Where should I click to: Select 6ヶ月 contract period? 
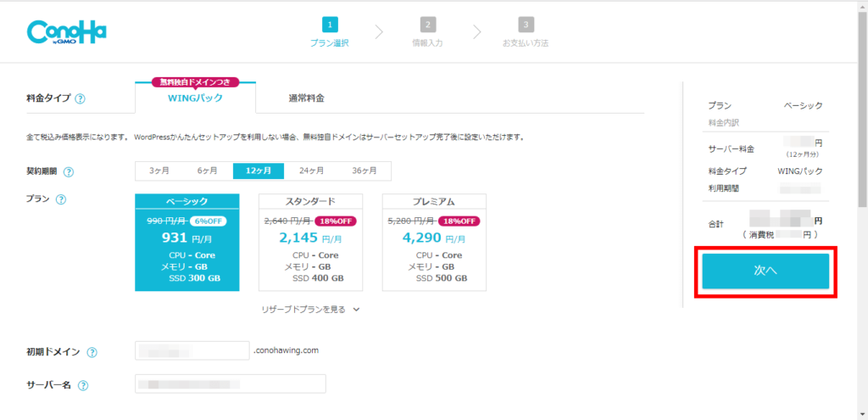(207, 171)
